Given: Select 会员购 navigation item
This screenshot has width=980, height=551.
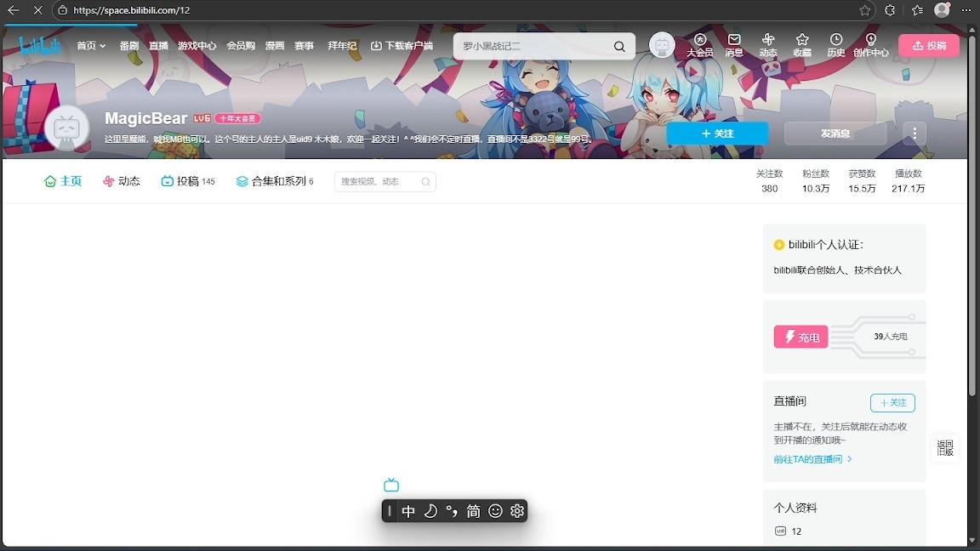Looking at the screenshot, I should point(241,46).
